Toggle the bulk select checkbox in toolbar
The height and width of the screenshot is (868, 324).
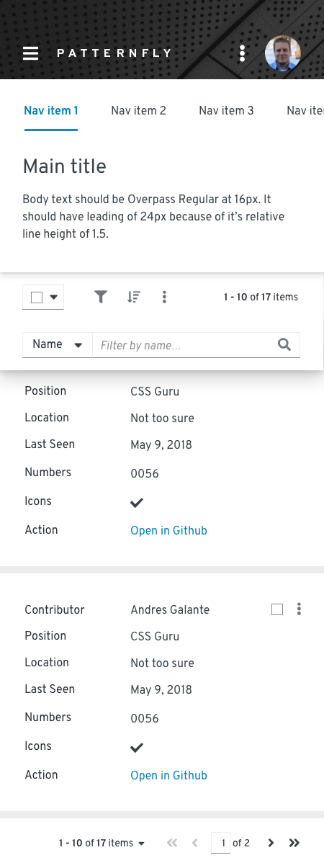pyautogui.click(x=37, y=297)
